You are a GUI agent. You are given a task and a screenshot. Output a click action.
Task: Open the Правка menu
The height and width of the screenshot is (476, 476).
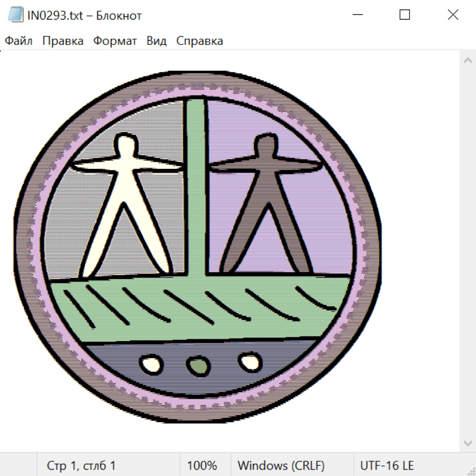pos(62,41)
